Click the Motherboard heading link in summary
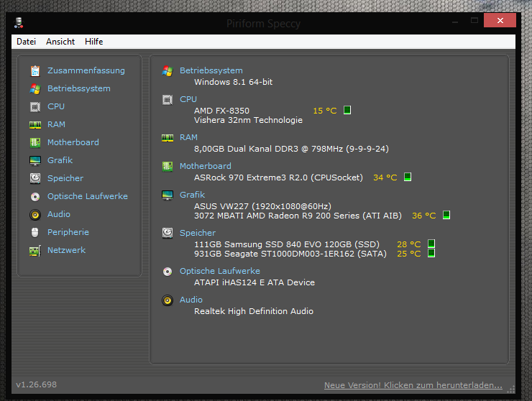532x401 pixels. [206, 166]
